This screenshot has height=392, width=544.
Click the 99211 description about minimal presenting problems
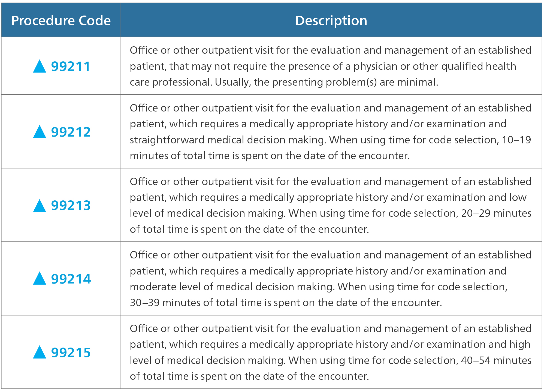coord(331,66)
